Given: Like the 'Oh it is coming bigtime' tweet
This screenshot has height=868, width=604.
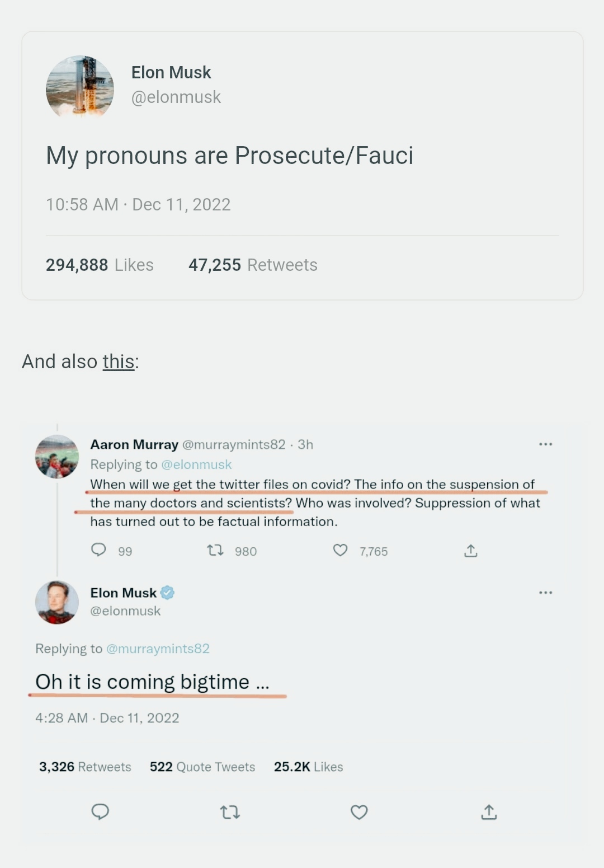Looking at the screenshot, I should [x=359, y=812].
